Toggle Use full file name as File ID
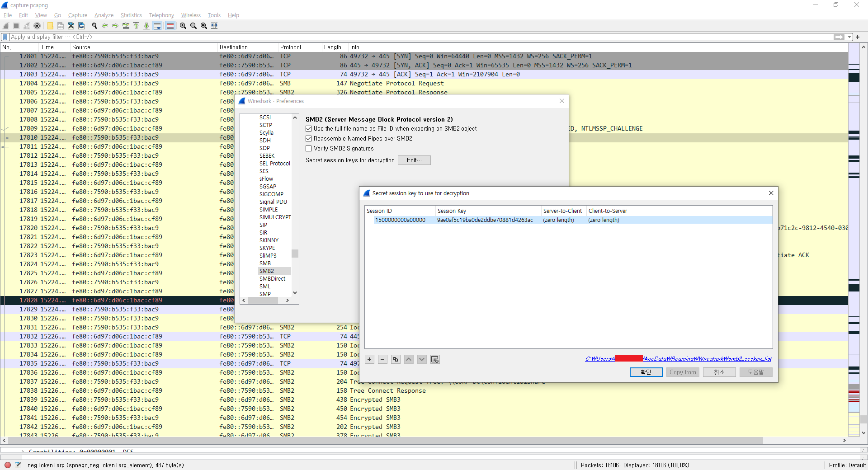Image resolution: width=868 pixels, height=470 pixels. tap(309, 129)
